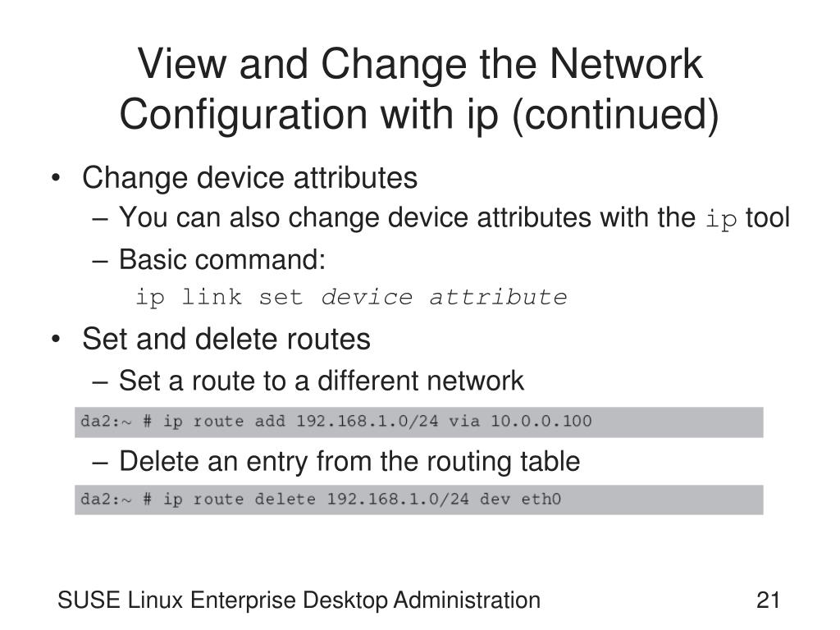
Task: Click the gray 'ip route delete' code box
Action: point(419,500)
